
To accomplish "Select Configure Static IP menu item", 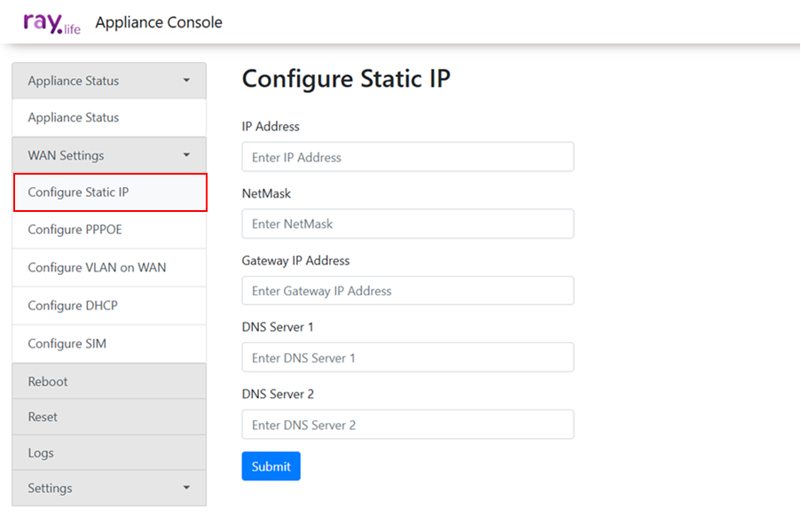I will click(78, 192).
